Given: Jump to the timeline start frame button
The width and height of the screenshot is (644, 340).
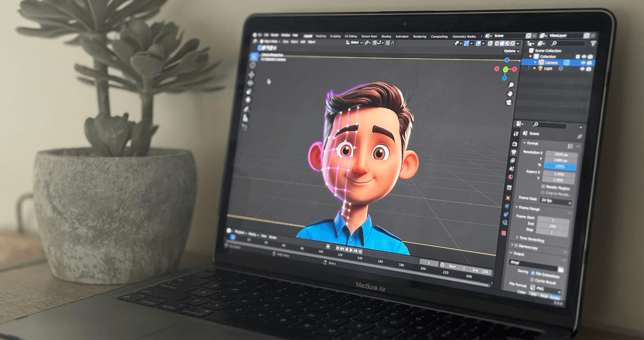Looking at the screenshot, I should pos(338,248).
